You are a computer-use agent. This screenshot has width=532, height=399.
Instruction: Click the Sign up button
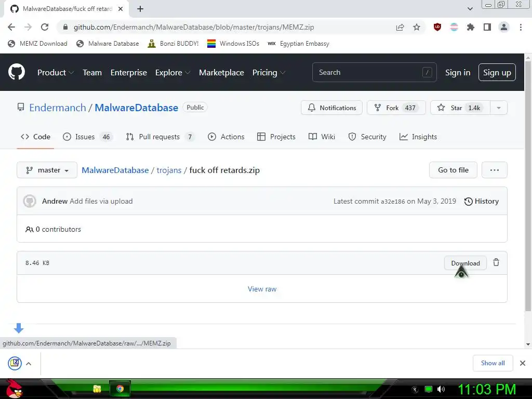coord(497,72)
